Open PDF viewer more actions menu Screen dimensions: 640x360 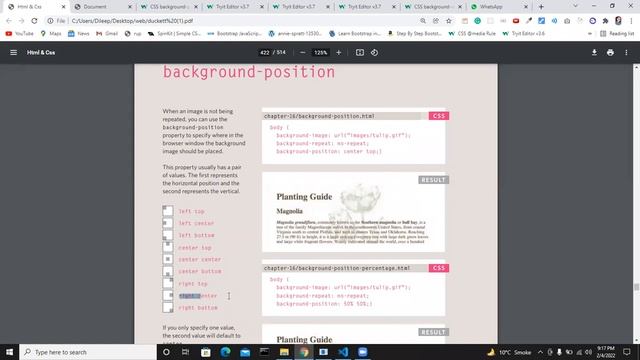[x=626, y=53]
